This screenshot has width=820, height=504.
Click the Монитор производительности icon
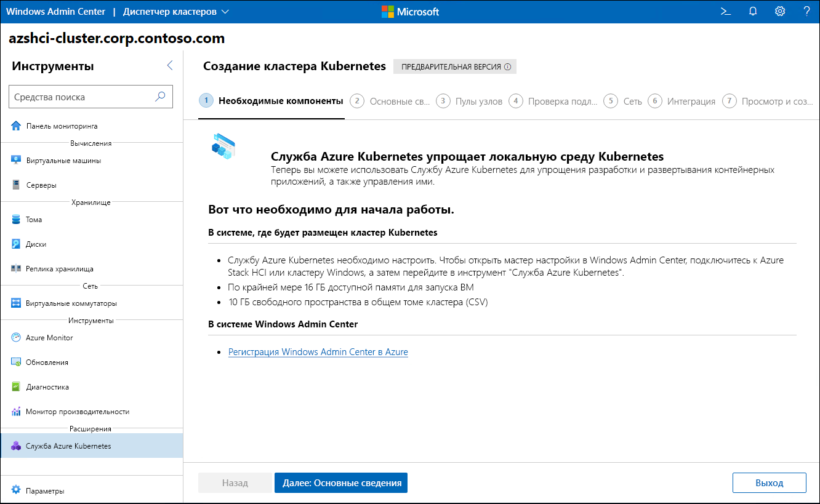(x=16, y=412)
